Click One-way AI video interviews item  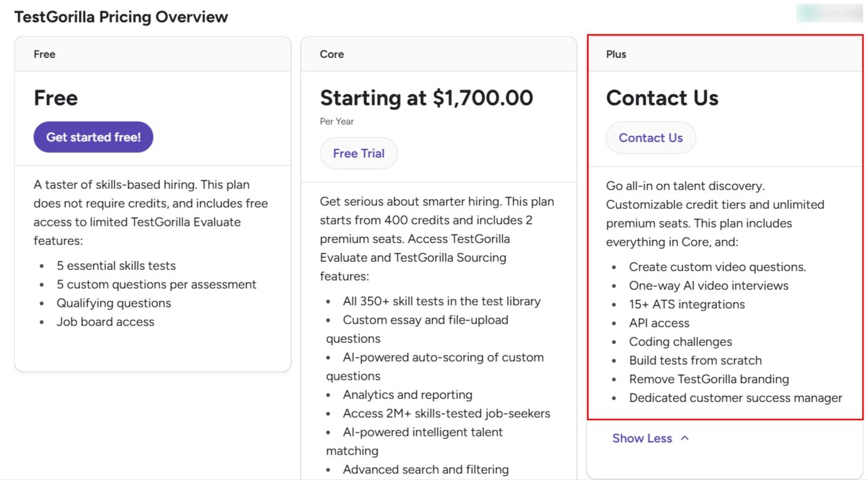pos(709,286)
